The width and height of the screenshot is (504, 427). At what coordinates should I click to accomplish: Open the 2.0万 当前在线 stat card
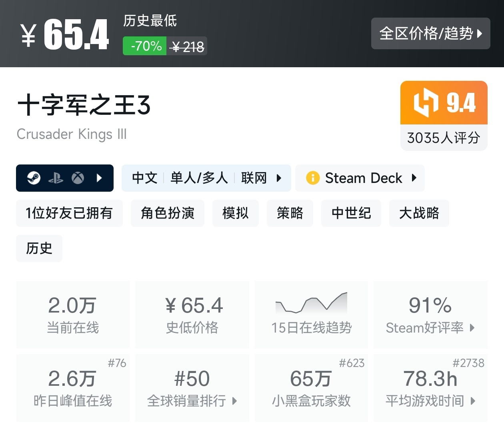[x=73, y=315]
